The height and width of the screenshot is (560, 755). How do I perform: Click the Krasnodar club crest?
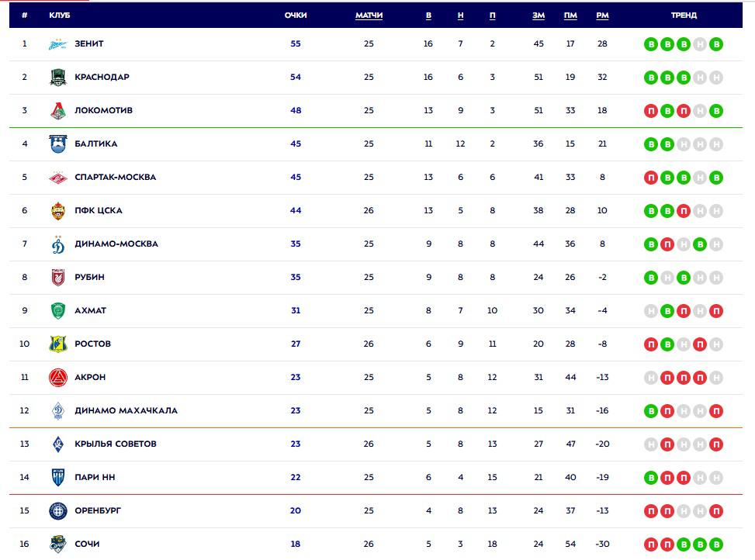[x=58, y=78]
